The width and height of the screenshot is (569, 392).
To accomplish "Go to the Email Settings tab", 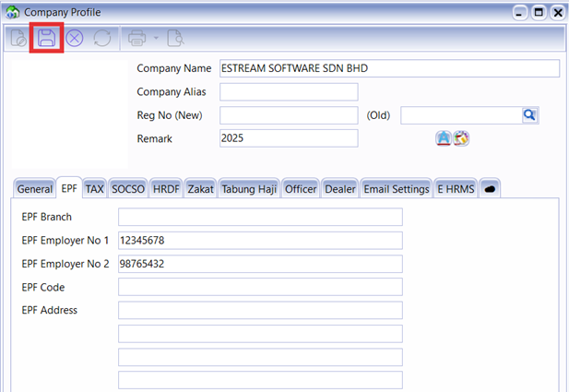I will 397,188.
